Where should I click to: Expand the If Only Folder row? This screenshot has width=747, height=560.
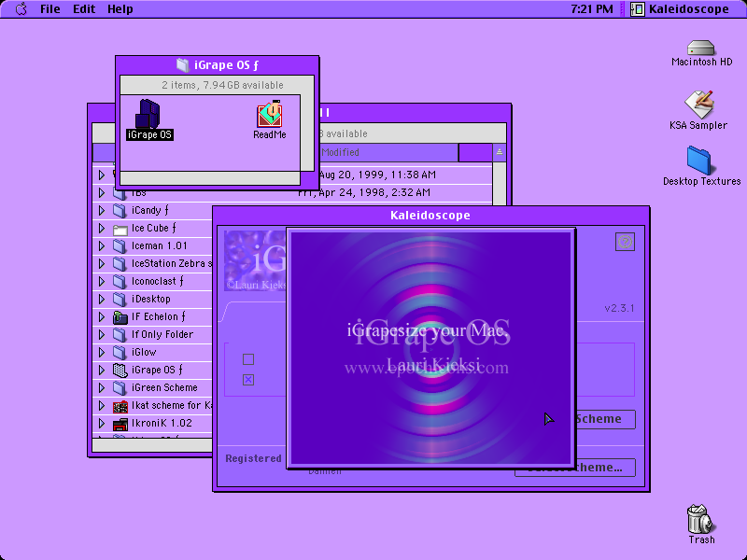[x=102, y=334]
